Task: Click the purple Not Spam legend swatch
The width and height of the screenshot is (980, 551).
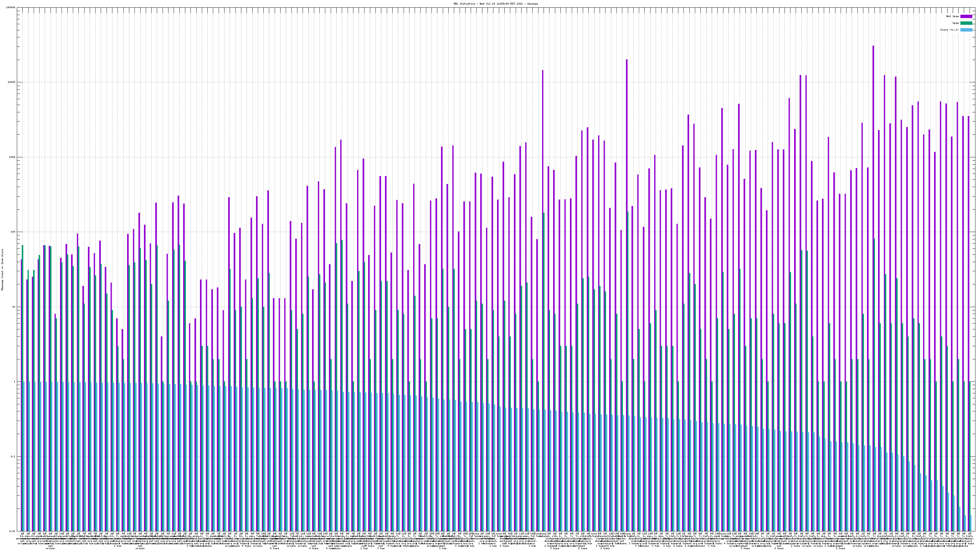Action: tap(966, 16)
